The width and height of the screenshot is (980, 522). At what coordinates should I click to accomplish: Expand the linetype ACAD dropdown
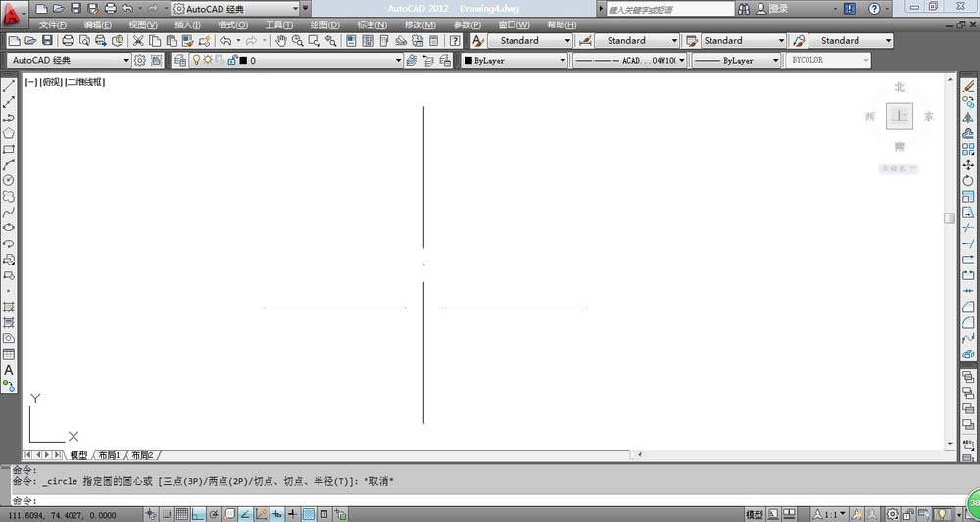[629, 60]
